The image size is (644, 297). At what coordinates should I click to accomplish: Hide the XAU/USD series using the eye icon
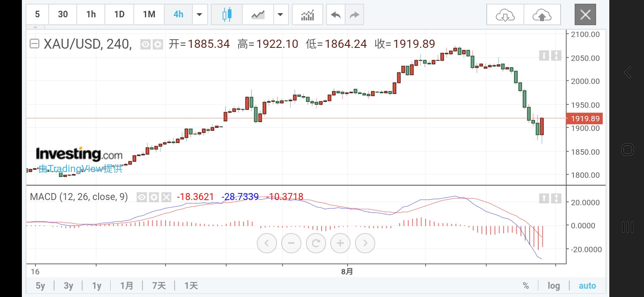click(145, 44)
